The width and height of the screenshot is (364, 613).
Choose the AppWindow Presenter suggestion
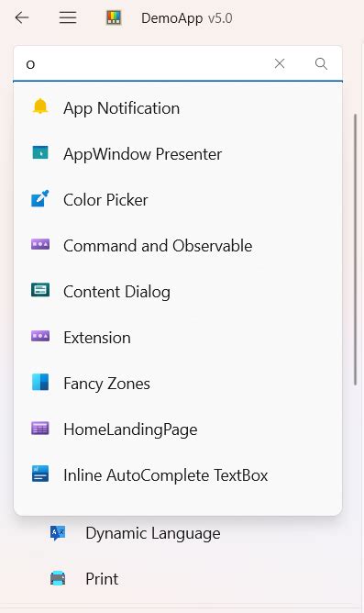point(178,153)
